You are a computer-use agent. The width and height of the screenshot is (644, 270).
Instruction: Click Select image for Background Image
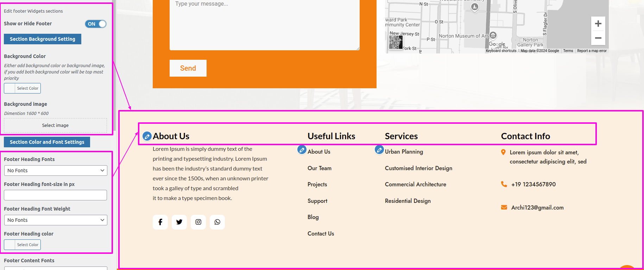56,126
